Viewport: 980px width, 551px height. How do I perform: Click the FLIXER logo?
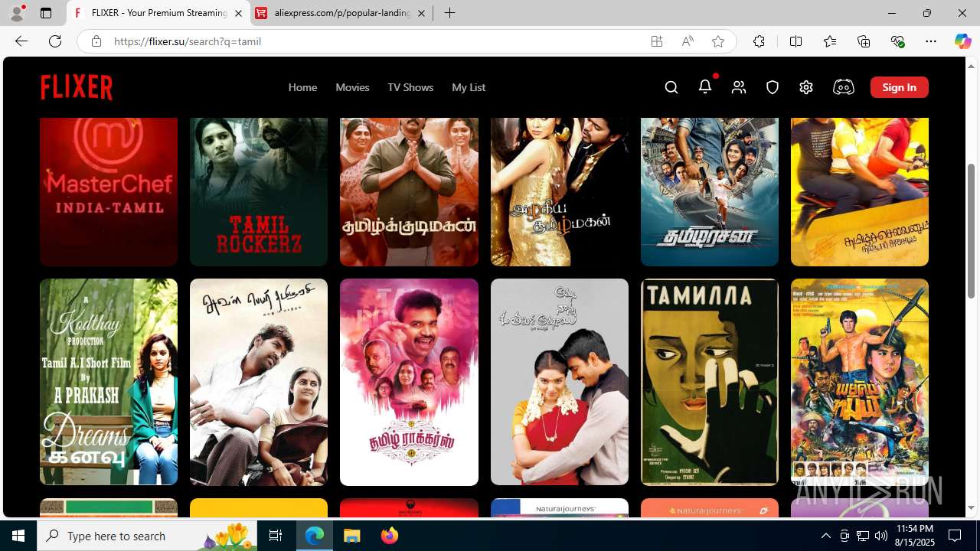[x=77, y=87]
